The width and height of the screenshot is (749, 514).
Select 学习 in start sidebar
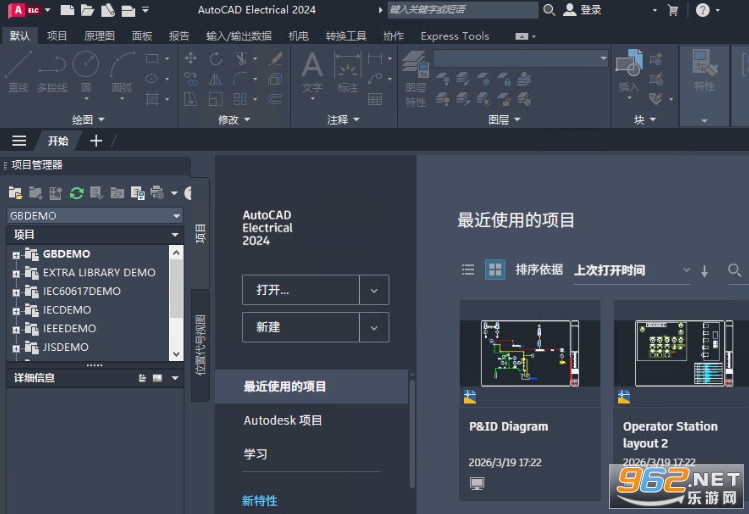pyautogui.click(x=256, y=454)
